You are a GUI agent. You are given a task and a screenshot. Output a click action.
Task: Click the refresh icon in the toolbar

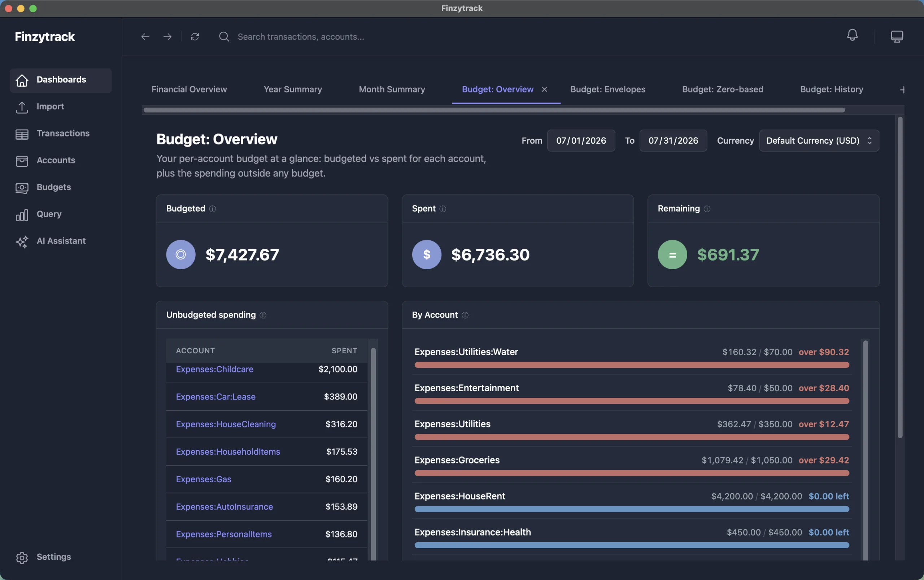pyautogui.click(x=195, y=36)
